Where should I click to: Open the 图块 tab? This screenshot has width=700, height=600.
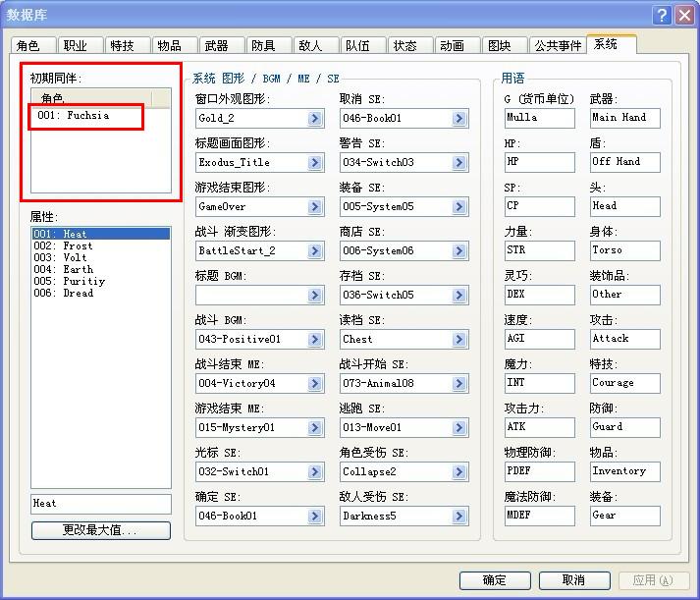[x=504, y=45]
